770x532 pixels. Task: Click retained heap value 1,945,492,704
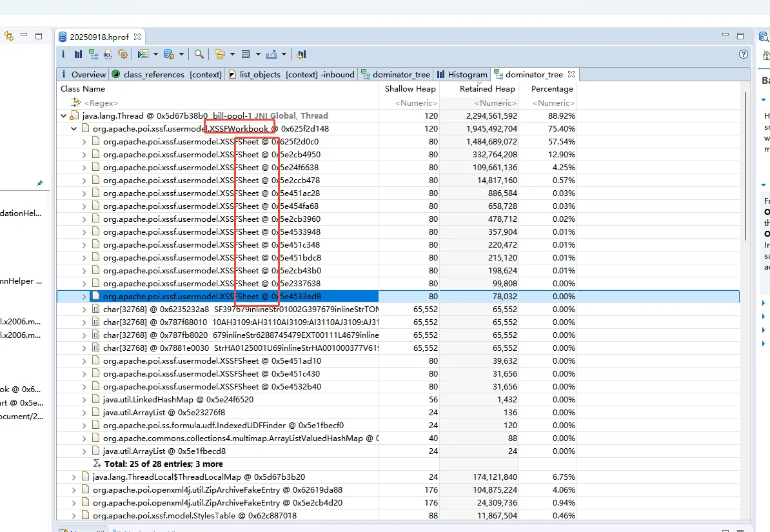pyautogui.click(x=491, y=129)
